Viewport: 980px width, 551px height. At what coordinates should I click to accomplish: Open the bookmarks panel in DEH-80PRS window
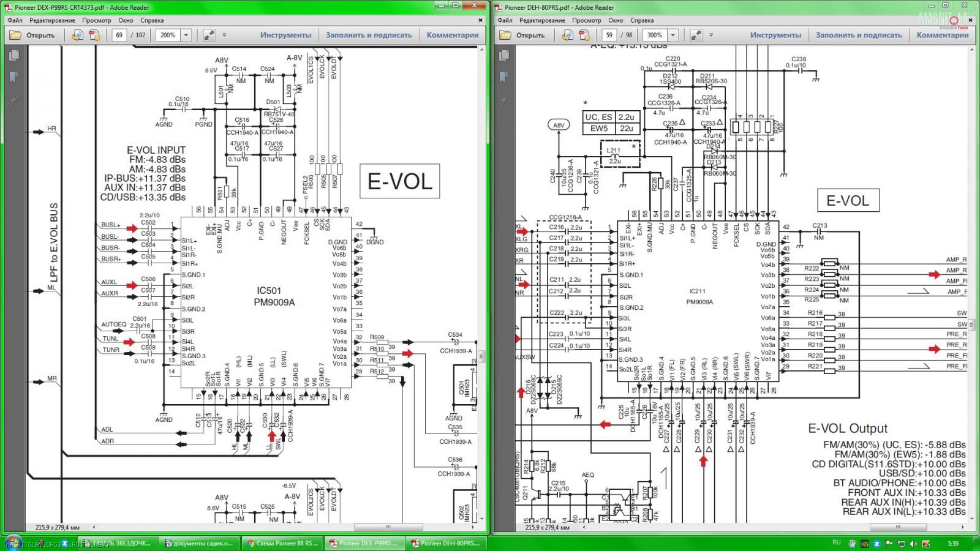click(x=503, y=77)
